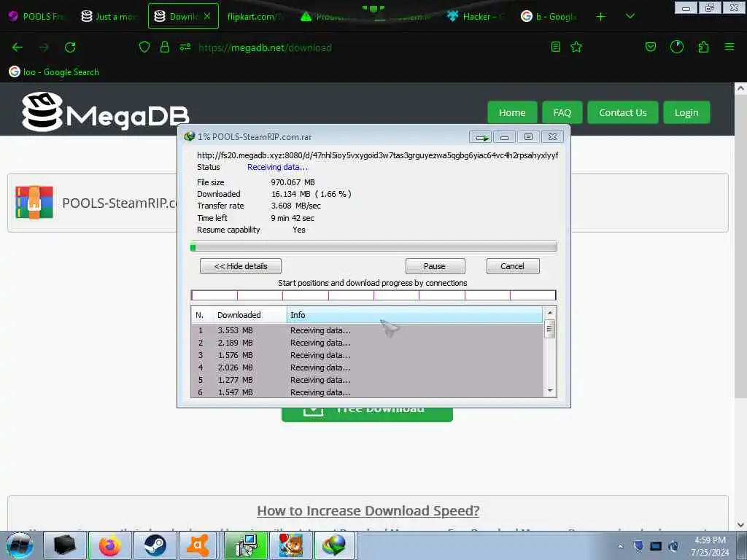Open the Windows Start orb
The width and height of the screenshot is (747, 560).
[x=20, y=545]
